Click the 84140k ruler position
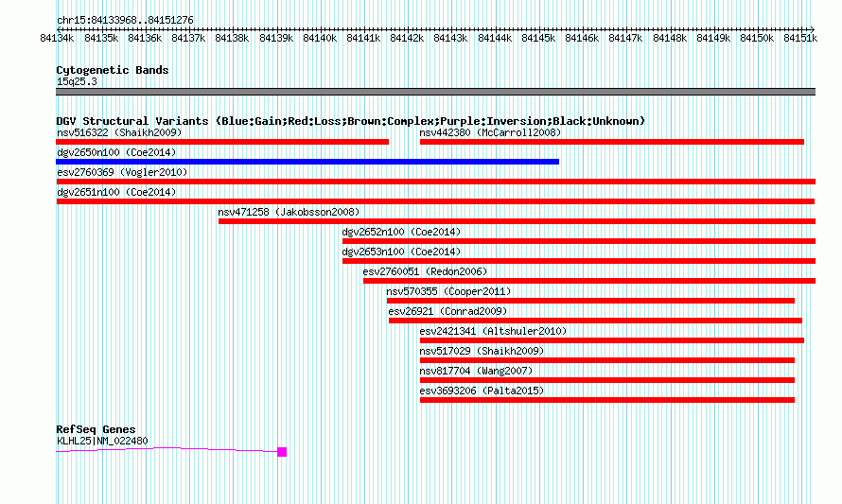The height and width of the screenshot is (504, 842). click(x=320, y=38)
